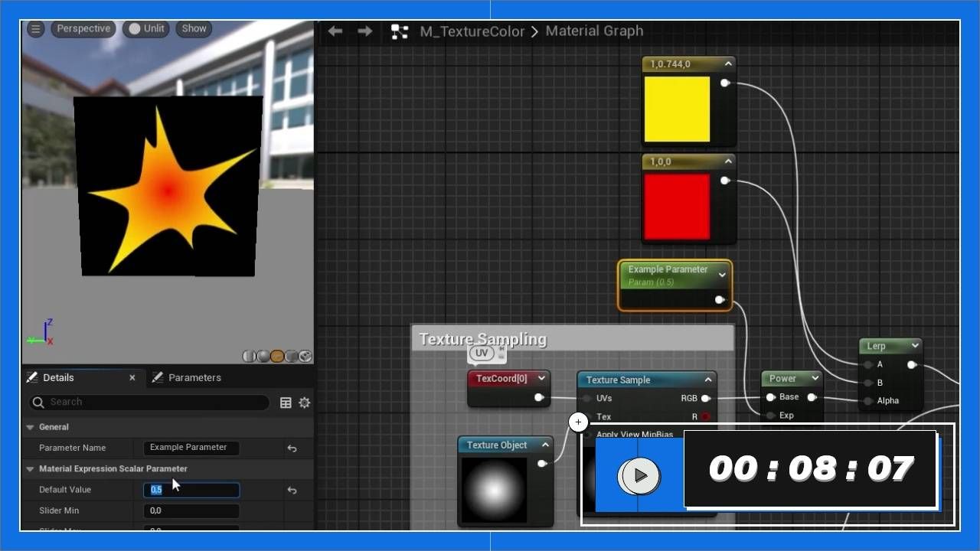Click the Details search field
Screen dimensions: 980x551
click(x=149, y=403)
